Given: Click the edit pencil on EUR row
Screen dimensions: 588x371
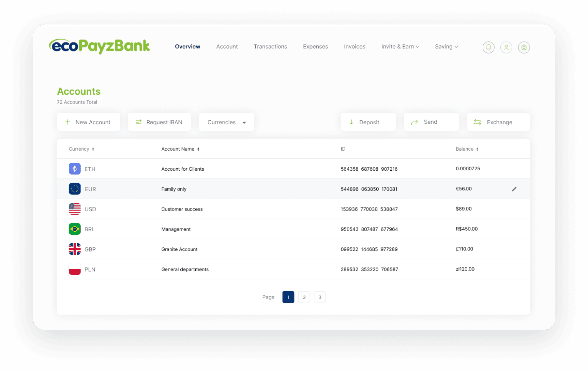Looking at the screenshot, I should (514, 189).
